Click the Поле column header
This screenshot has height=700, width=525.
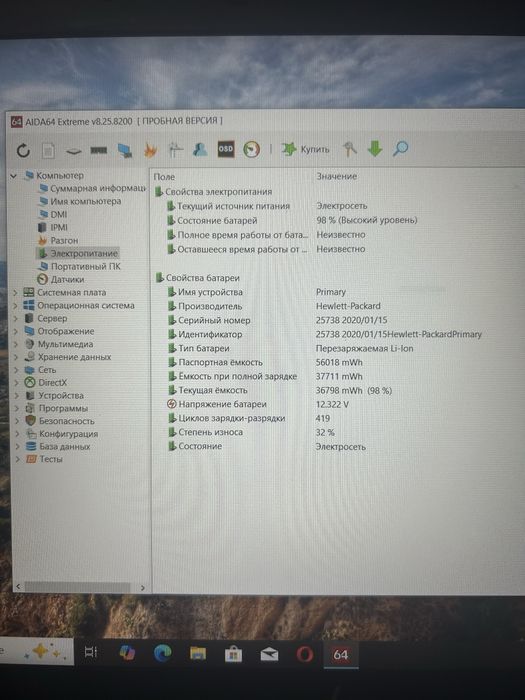pos(164,177)
